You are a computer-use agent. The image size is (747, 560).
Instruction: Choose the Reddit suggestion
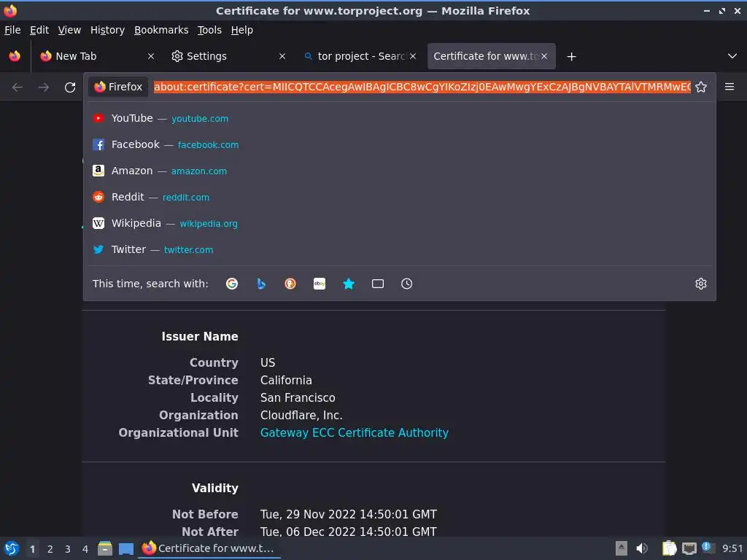[400, 197]
